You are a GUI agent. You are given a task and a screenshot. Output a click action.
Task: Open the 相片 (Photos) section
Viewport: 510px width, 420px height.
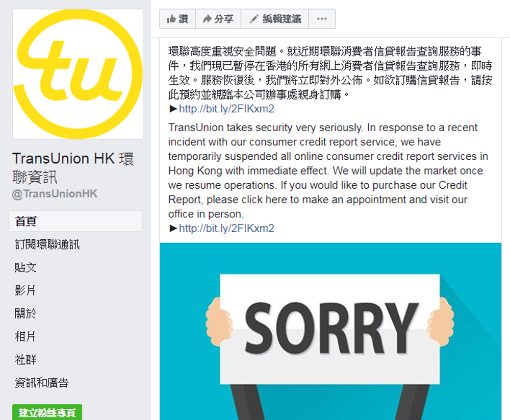tap(25, 337)
